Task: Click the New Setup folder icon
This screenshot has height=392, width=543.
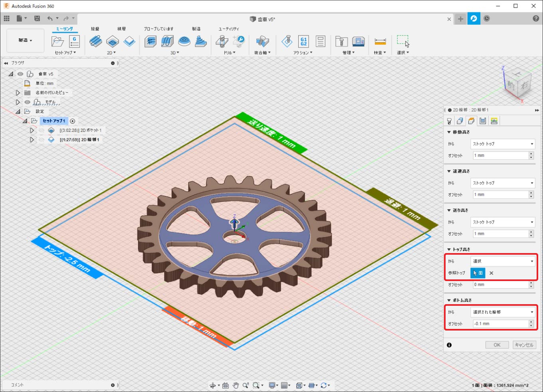Action: pyautogui.click(x=57, y=42)
